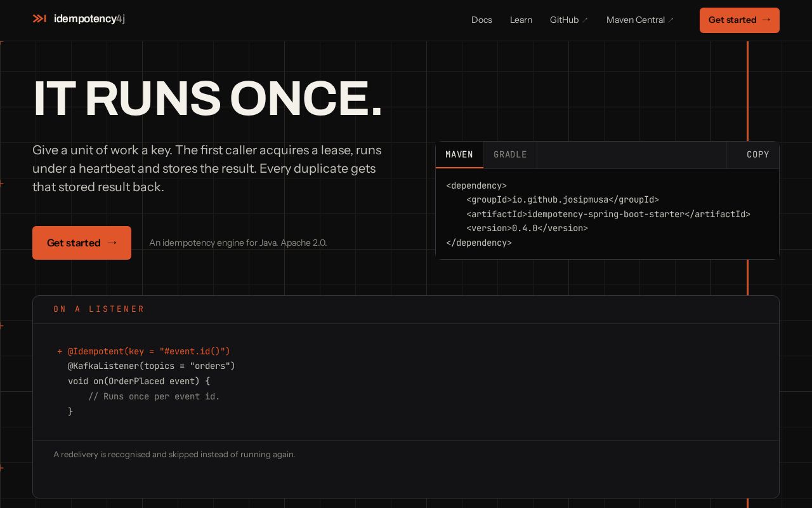812x508 pixels.
Task: Click the idempotency4j logo icon
Action: (x=39, y=19)
